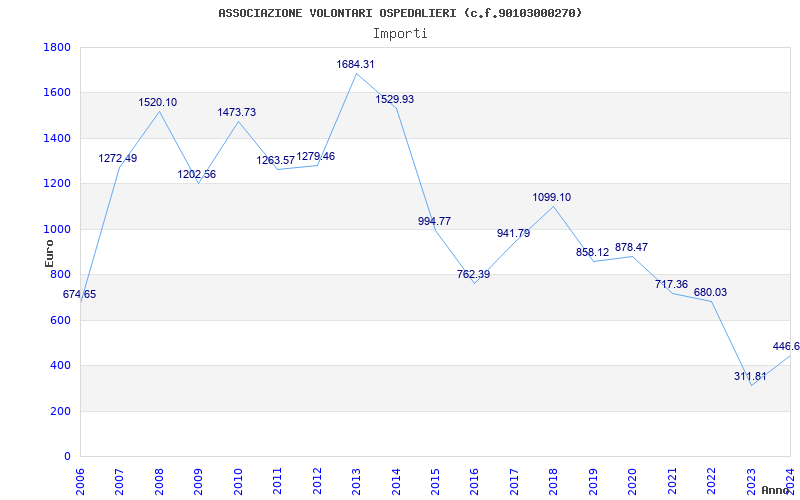Click the 2014 x-axis year tick
800x500 pixels.
(396, 482)
